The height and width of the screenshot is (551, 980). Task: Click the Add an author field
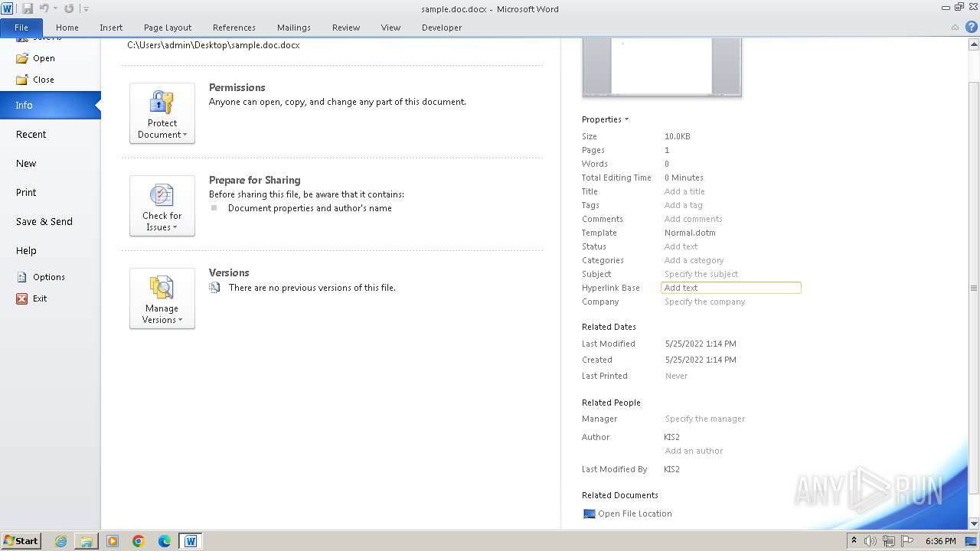(x=694, y=451)
